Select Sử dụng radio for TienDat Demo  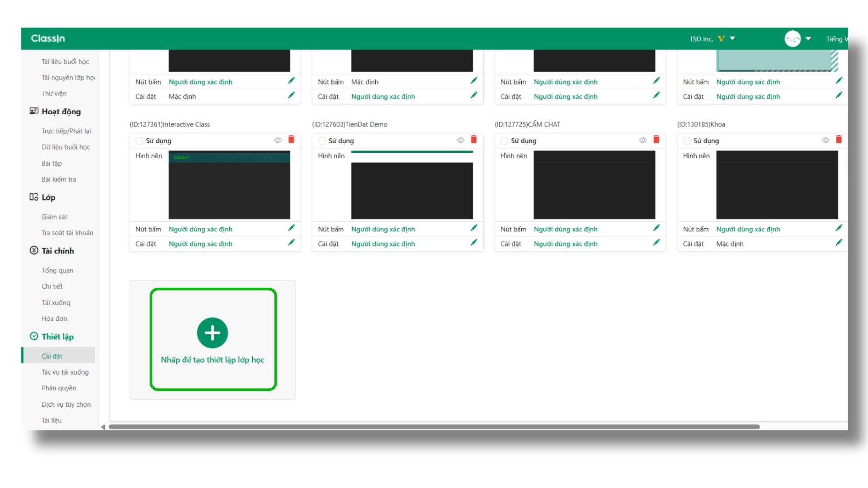pos(322,141)
